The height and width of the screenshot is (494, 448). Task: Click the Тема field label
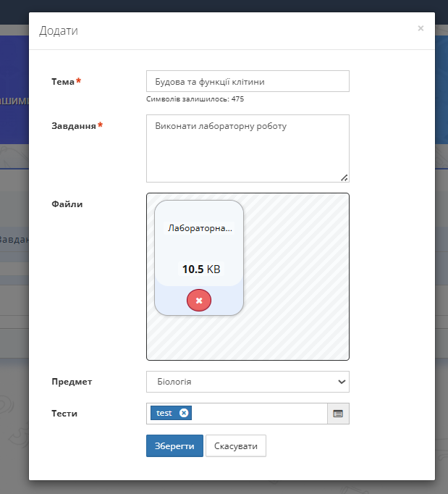pos(63,82)
